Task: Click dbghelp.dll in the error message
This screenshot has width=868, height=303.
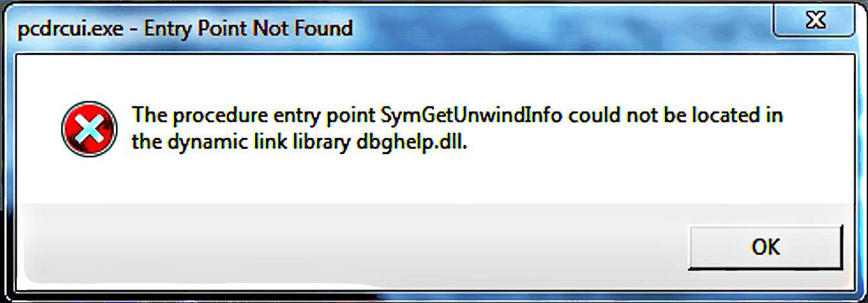Action: (410, 142)
